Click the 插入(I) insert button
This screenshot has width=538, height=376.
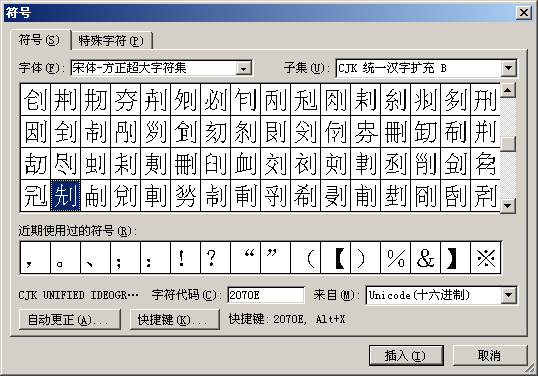point(406,355)
